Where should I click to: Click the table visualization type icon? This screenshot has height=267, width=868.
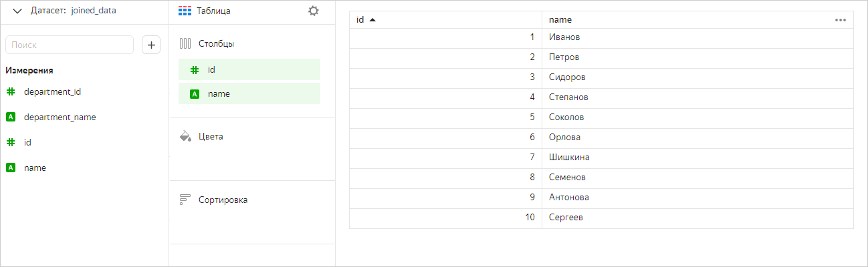coord(185,11)
